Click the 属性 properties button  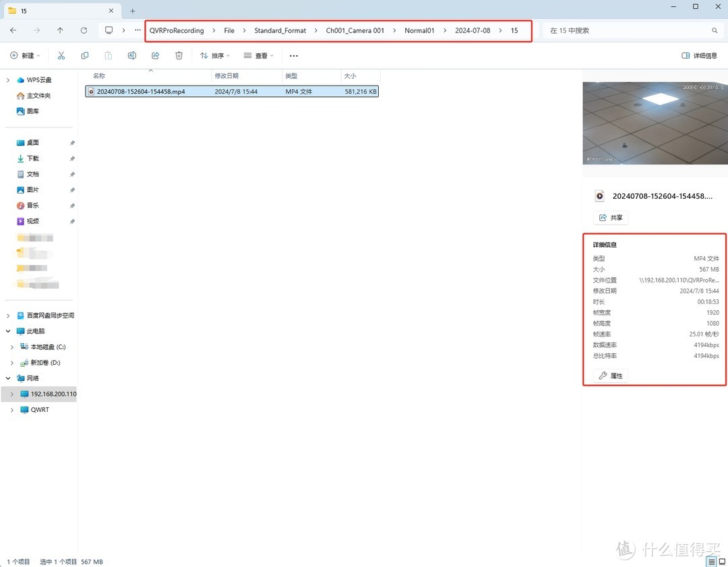[x=611, y=376]
